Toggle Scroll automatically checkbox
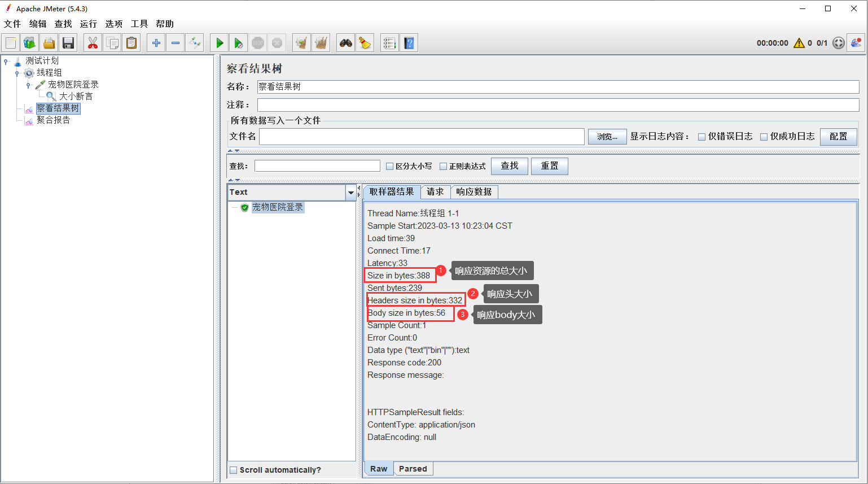Image resolution: width=868 pixels, height=484 pixels. (234, 470)
